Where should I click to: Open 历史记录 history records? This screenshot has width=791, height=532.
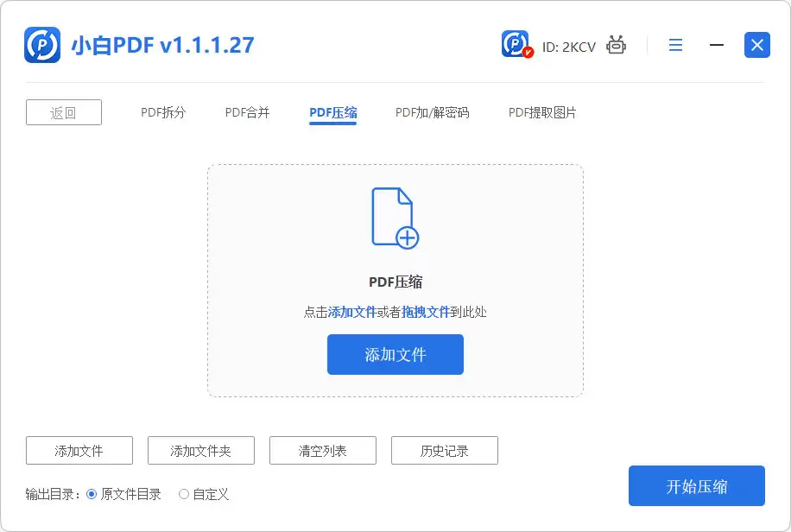click(445, 450)
